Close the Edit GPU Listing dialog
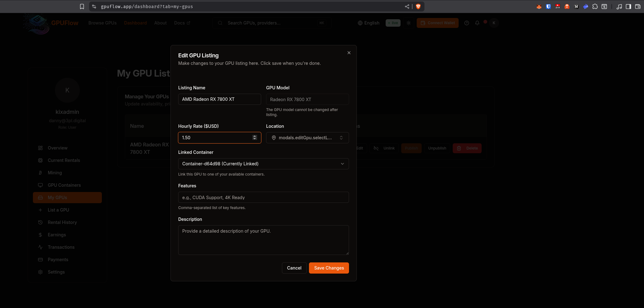The width and height of the screenshot is (644, 308). [x=349, y=53]
